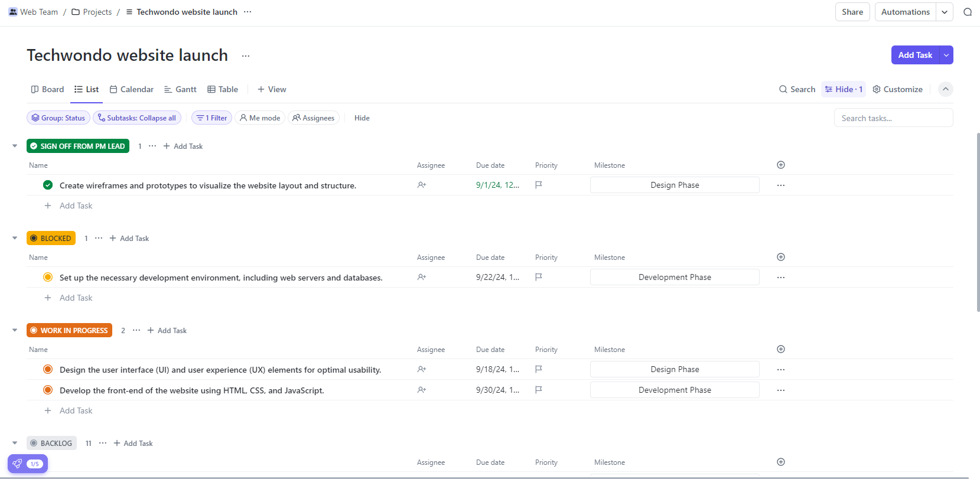This screenshot has width=980, height=479.
Task: Click assignee icon for Design the user interface task
Action: click(422, 369)
